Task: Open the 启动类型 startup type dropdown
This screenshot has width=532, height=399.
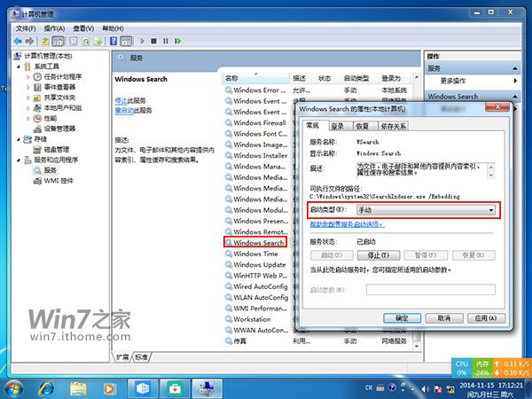Action: (425, 209)
